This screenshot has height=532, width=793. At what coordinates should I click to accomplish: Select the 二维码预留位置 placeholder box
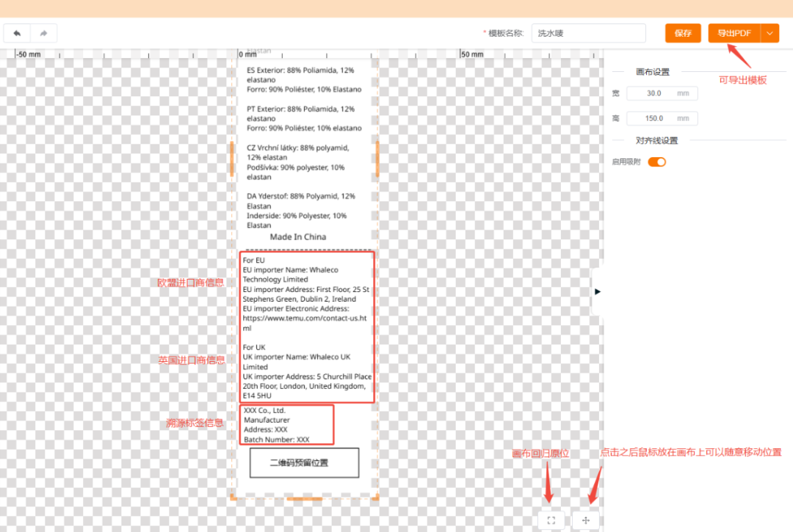point(304,463)
